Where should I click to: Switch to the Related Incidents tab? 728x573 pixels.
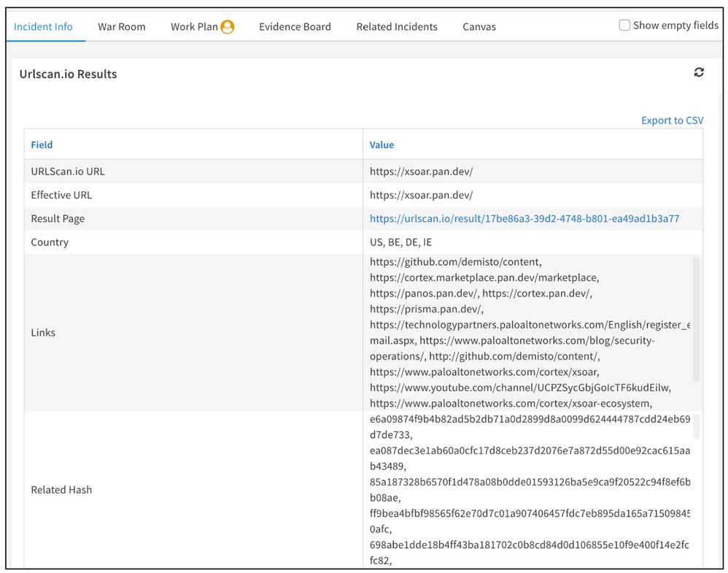(397, 27)
